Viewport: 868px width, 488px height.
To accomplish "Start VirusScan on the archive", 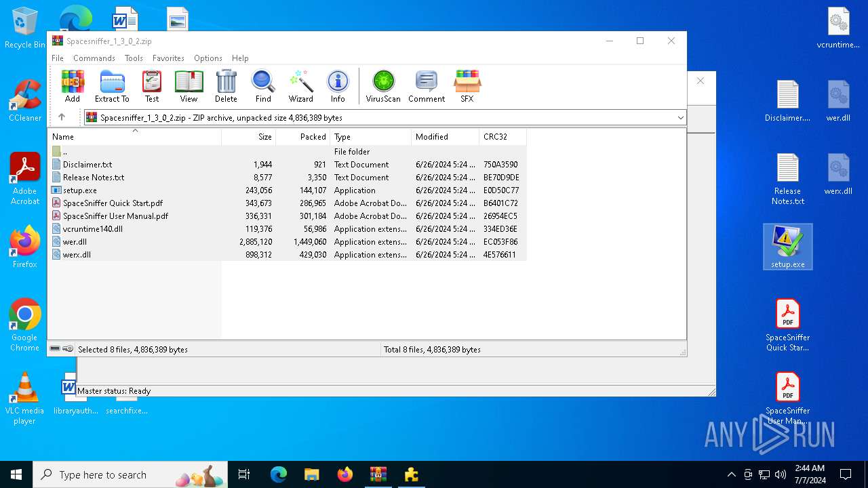I will 383,86.
